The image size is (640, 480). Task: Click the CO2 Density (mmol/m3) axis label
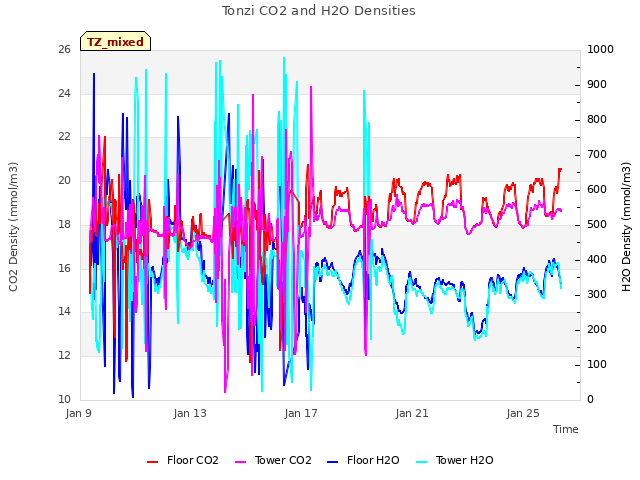tap(13, 227)
